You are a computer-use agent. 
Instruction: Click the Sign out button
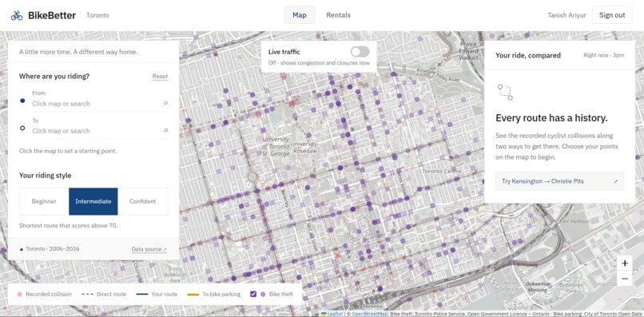(x=612, y=15)
